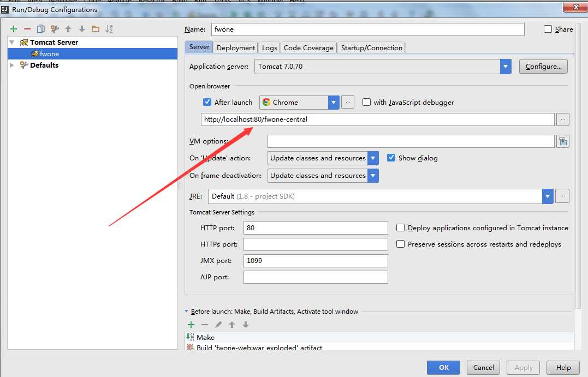
Task: Open the Application server dropdown
Action: tap(506, 67)
